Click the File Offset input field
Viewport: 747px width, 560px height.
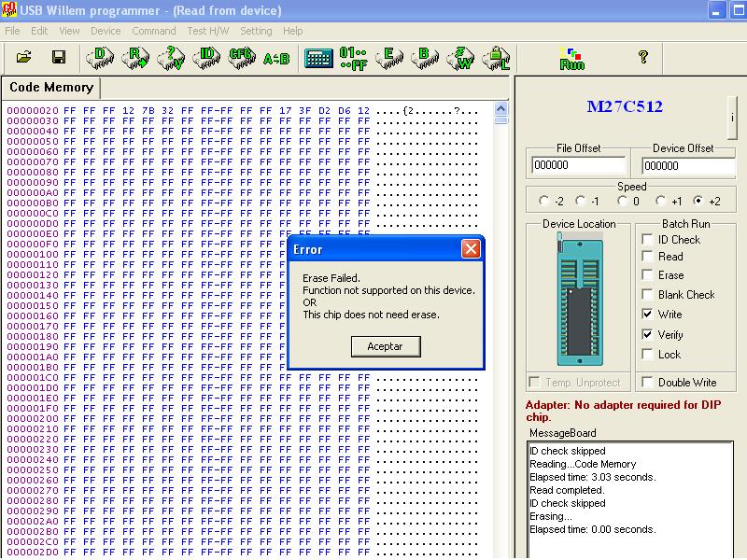(x=577, y=166)
